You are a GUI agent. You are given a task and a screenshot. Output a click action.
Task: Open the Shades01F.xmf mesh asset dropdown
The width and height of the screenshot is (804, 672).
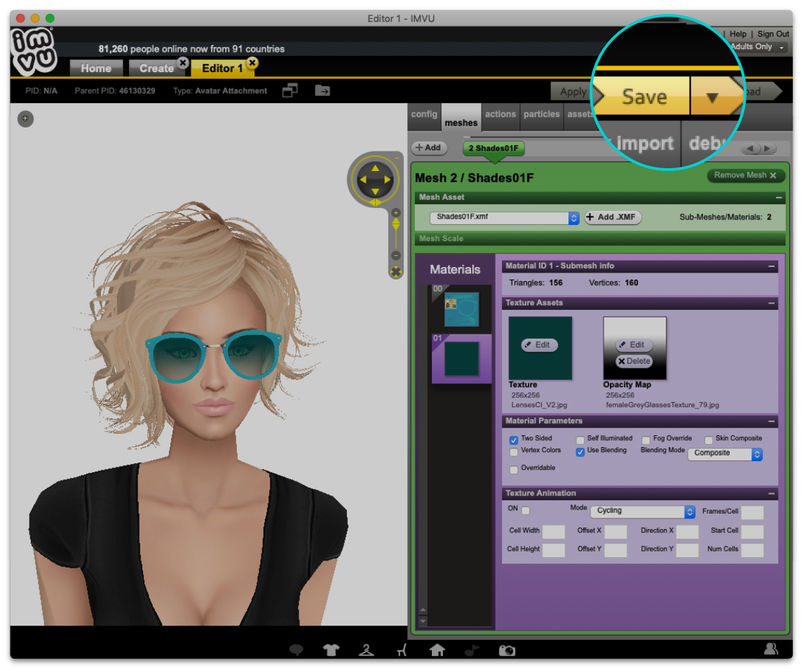(505, 217)
